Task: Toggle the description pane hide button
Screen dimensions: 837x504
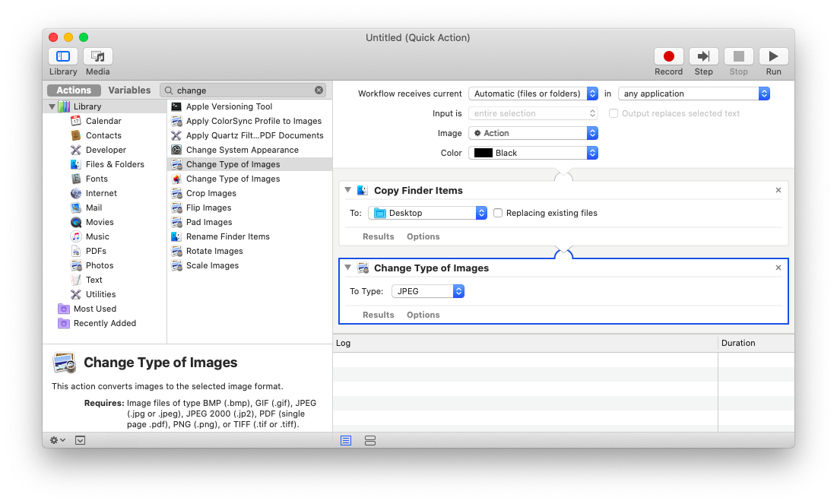Action: click(81, 440)
